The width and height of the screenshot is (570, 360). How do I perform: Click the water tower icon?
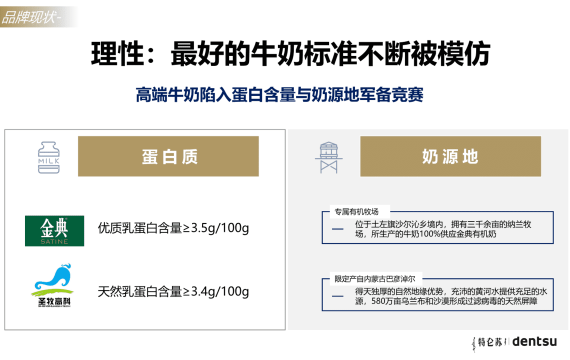click(329, 157)
